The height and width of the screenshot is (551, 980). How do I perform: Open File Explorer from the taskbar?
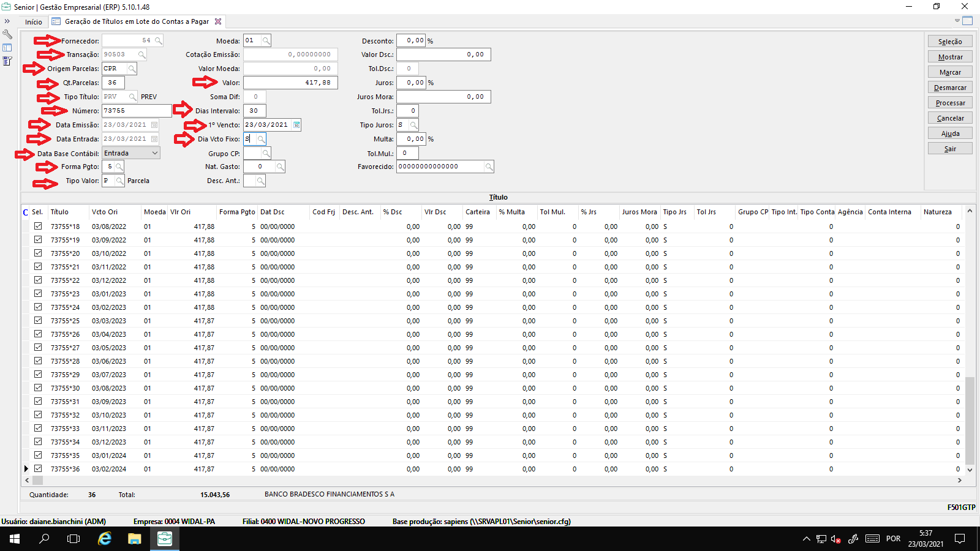tap(135, 539)
